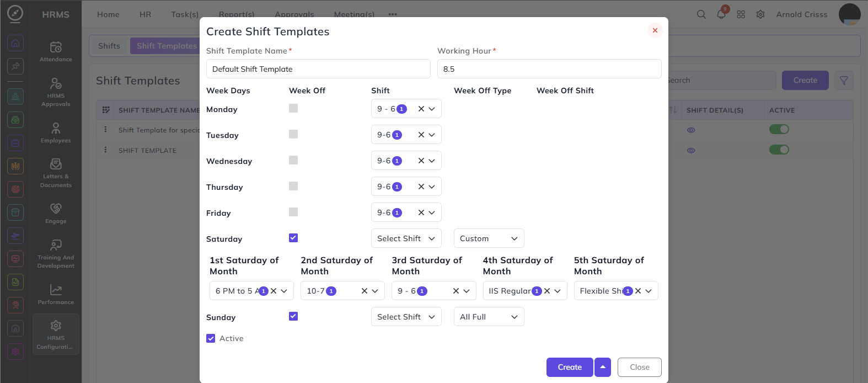Switch to Shift Templates tab
The height and width of the screenshot is (383, 868).
pyautogui.click(x=167, y=46)
